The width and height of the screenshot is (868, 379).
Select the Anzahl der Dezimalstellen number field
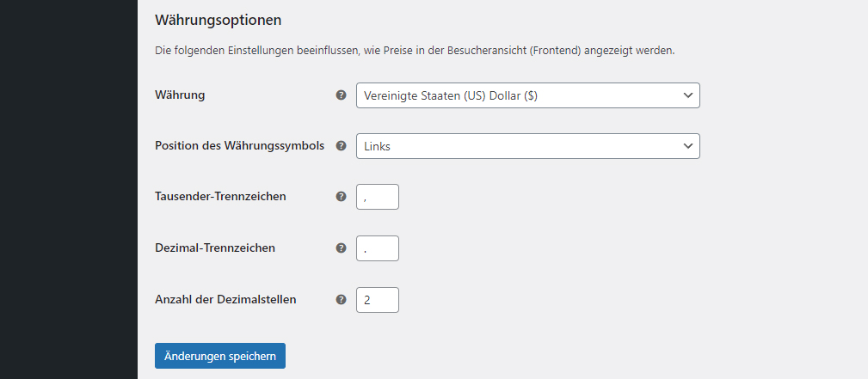pyautogui.click(x=378, y=300)
